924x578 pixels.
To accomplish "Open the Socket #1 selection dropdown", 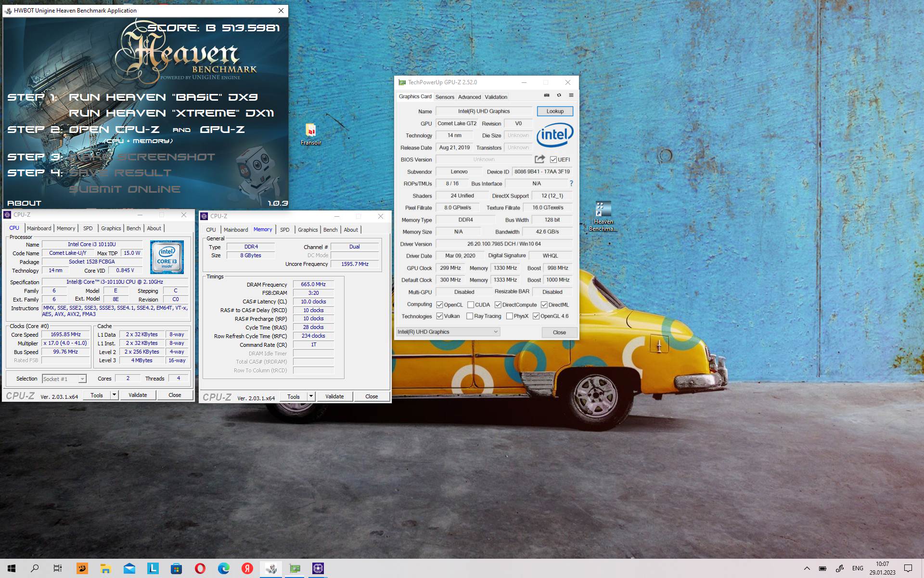I will click(64, 379).
